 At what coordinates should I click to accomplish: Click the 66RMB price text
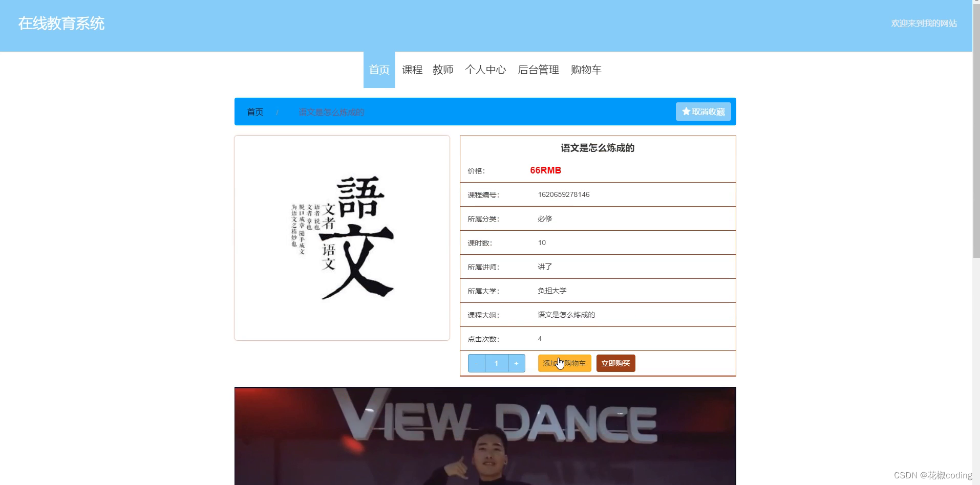click(544, 170)
